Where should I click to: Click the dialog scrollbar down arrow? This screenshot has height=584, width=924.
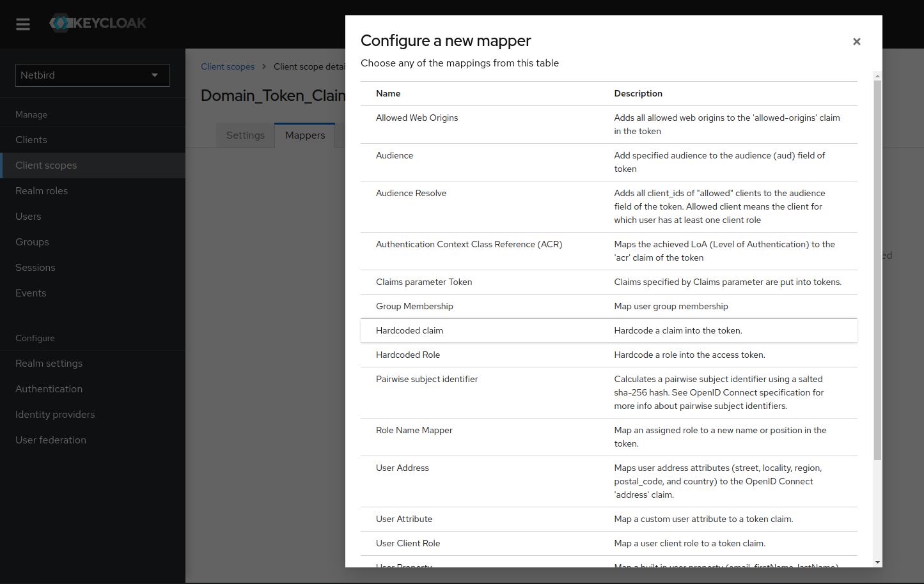click(x=877, y=562)
